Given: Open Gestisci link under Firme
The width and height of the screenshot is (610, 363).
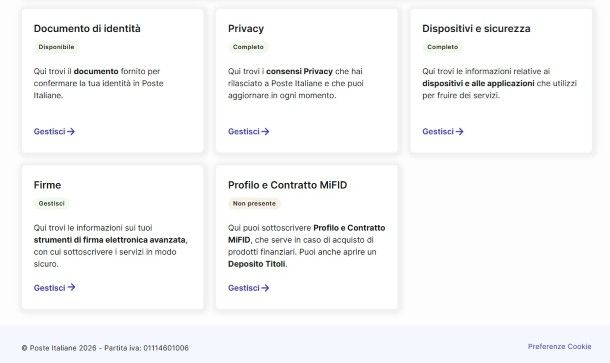Looking at the screenshot, I should 54,288.
